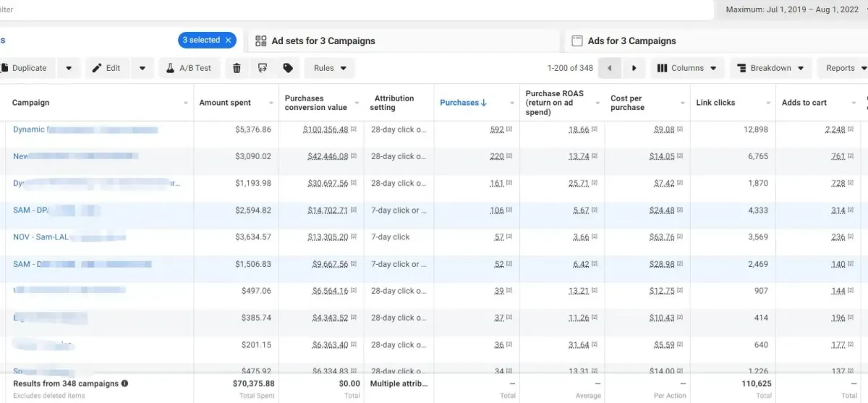Screen dimensions: 868x403
Task: Go to next page of campaigns
Action: click(x=634, y=68)
